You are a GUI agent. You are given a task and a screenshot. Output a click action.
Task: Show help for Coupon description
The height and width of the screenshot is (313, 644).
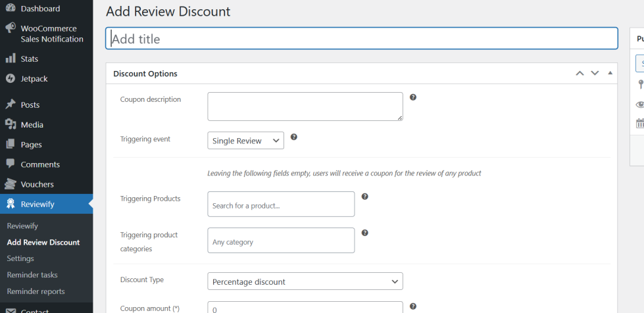click(x=413, y=97)
